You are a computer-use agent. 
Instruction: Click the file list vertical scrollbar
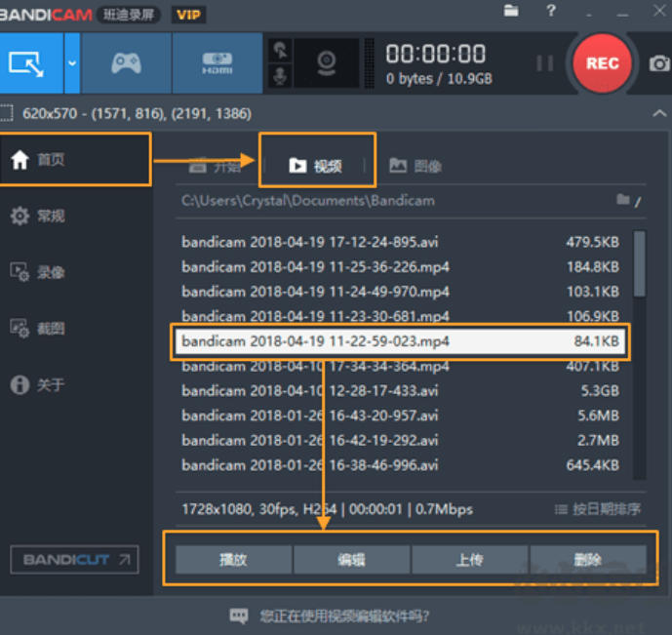coord(639,263)
